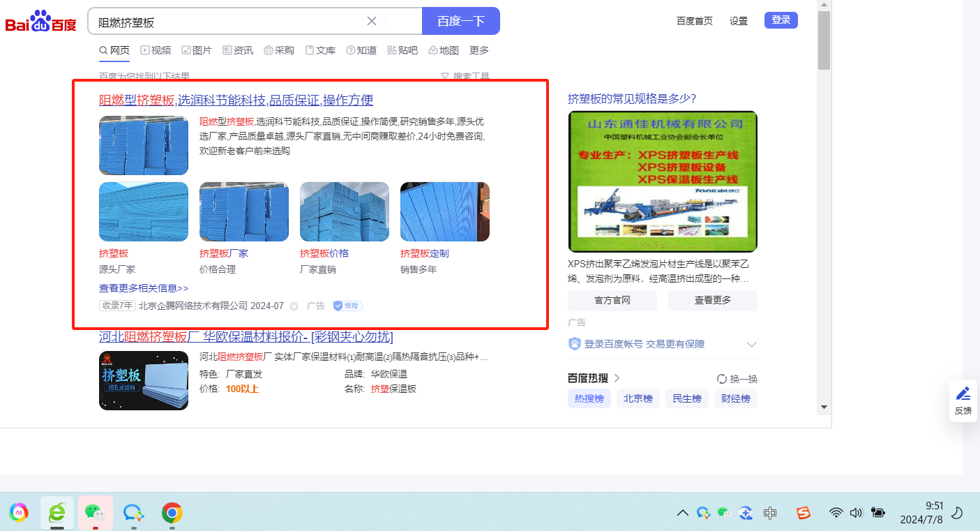Viewport: 980px width, 531px height.
Task: Open the 采购 tab
Action: coord(279,50)
